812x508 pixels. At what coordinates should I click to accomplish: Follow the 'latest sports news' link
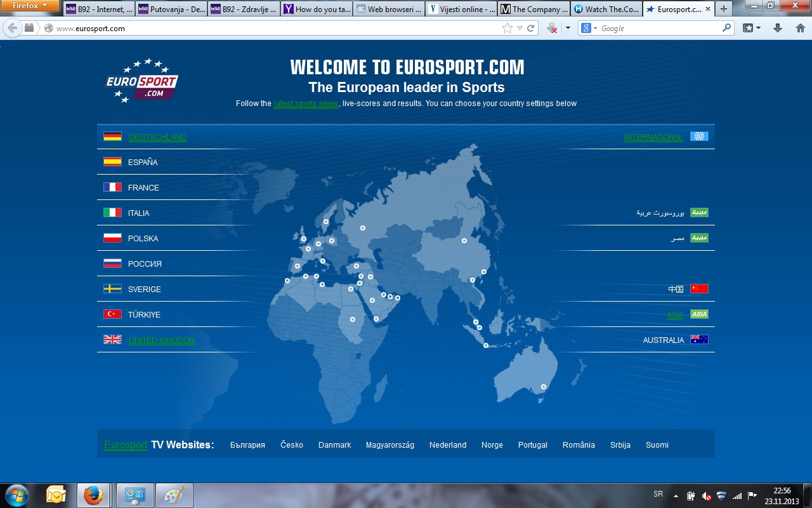306,104
